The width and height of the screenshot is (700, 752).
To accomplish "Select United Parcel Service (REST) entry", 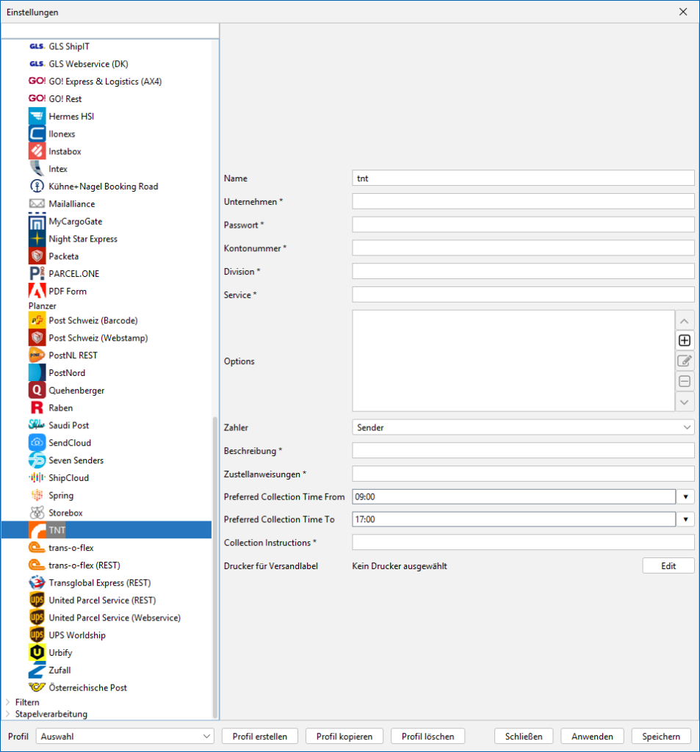I will pyautogui.click(x=99, y=600).
